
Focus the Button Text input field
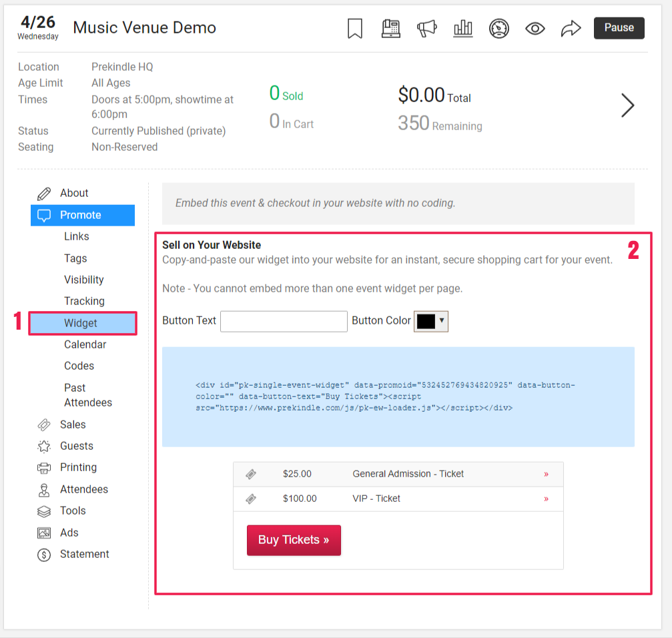tap(284, 322)
